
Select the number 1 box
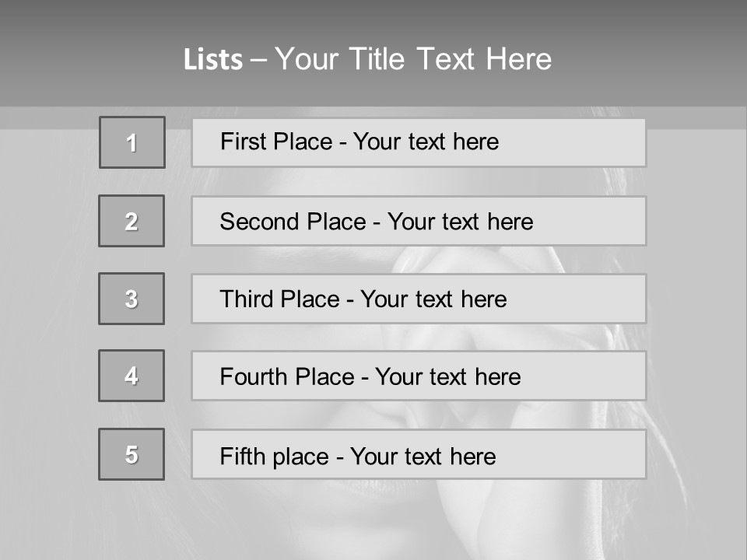[132, 142]
